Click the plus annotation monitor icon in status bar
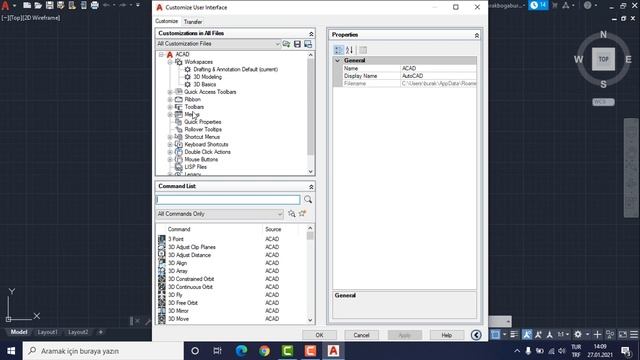 tap(597, 334)
